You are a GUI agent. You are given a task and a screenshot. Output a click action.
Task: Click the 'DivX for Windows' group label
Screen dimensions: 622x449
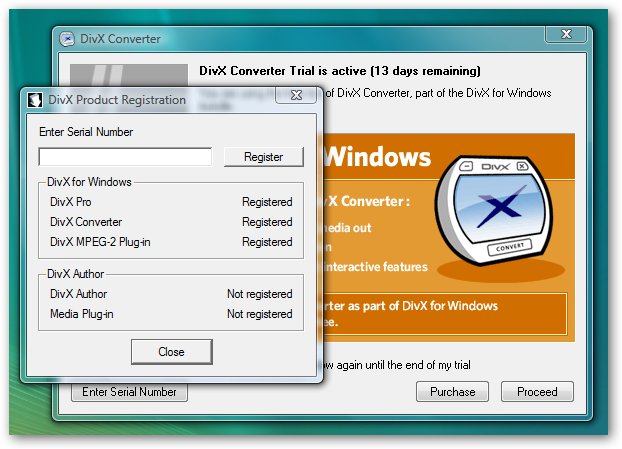89,182
